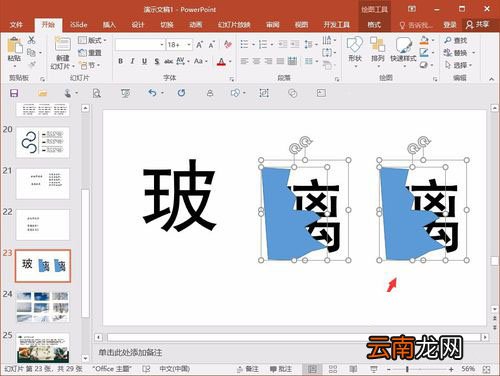Screen dimensions: 500x376
Task: Click the Slide Sorter view icon
Action: [333, 369]
